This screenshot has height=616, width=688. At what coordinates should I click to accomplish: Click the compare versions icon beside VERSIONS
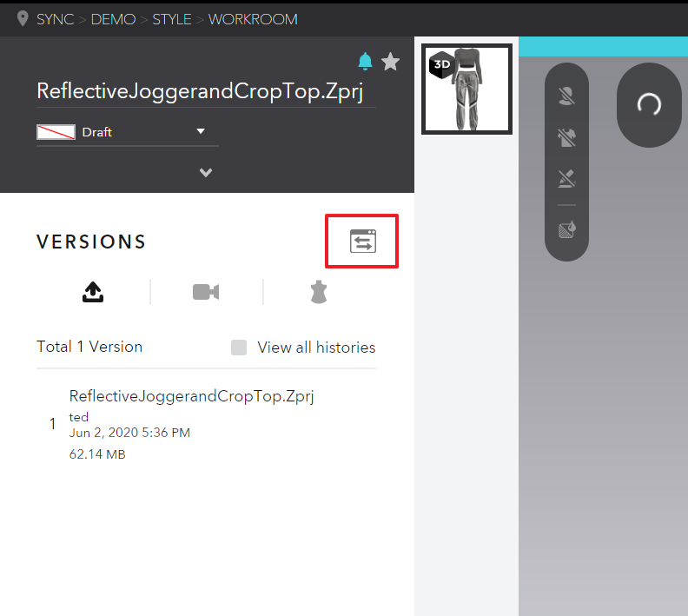tap(363, 242)
